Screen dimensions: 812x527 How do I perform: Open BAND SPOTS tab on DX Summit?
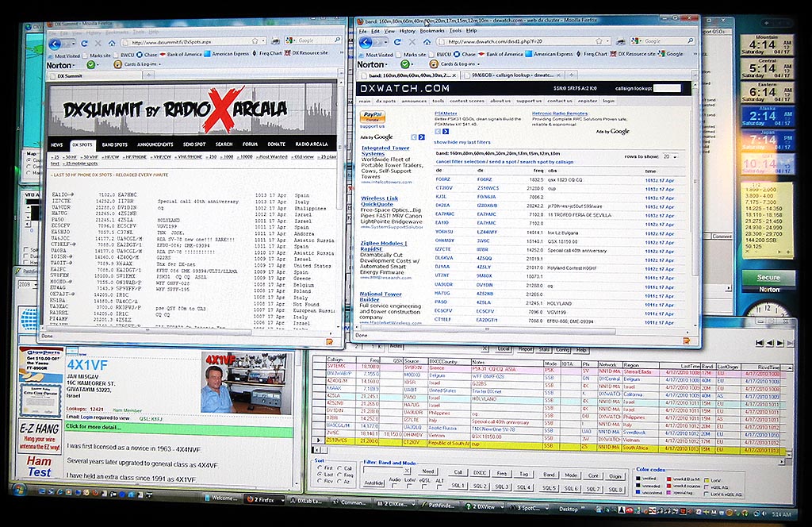pyautogui.click(x=114, y=144)
